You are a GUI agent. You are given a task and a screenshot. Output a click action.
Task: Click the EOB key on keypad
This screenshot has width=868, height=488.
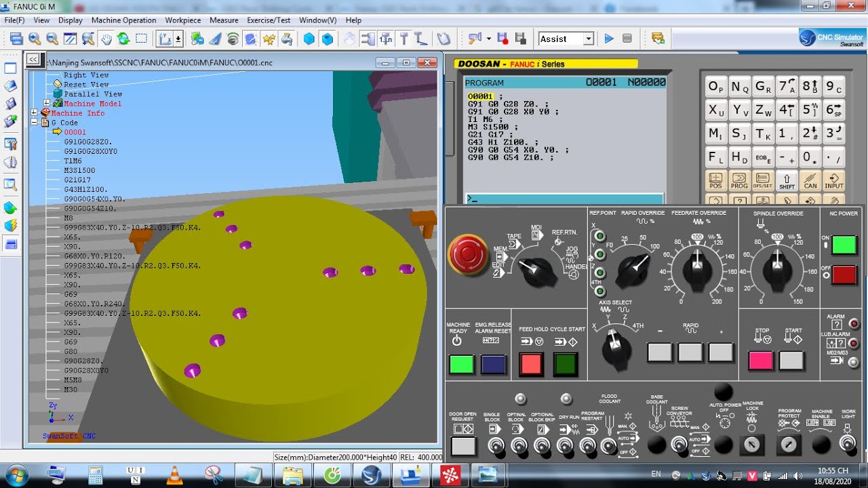tap(763, 157)
